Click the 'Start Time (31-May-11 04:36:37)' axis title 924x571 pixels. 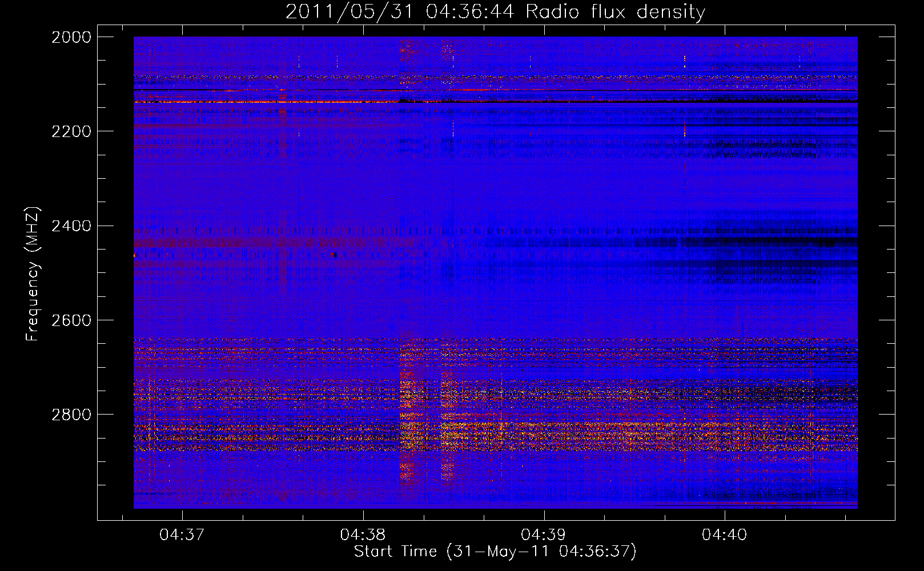[x=495, y=552]
